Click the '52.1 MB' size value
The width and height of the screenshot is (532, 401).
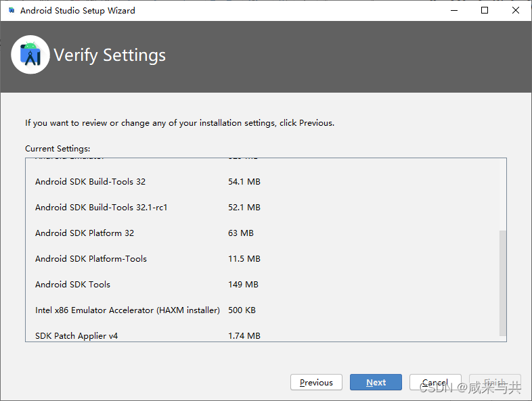coord(244,208)
